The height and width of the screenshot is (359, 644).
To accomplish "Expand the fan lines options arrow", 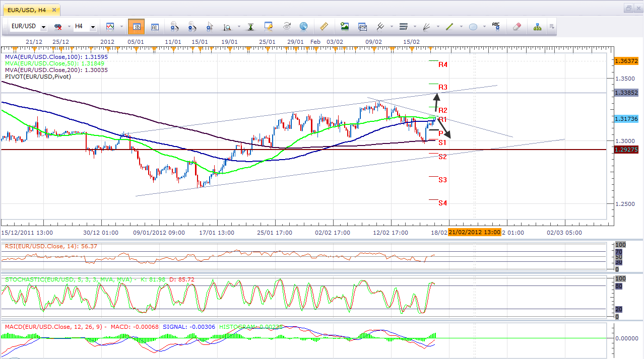I will [438, 27].
